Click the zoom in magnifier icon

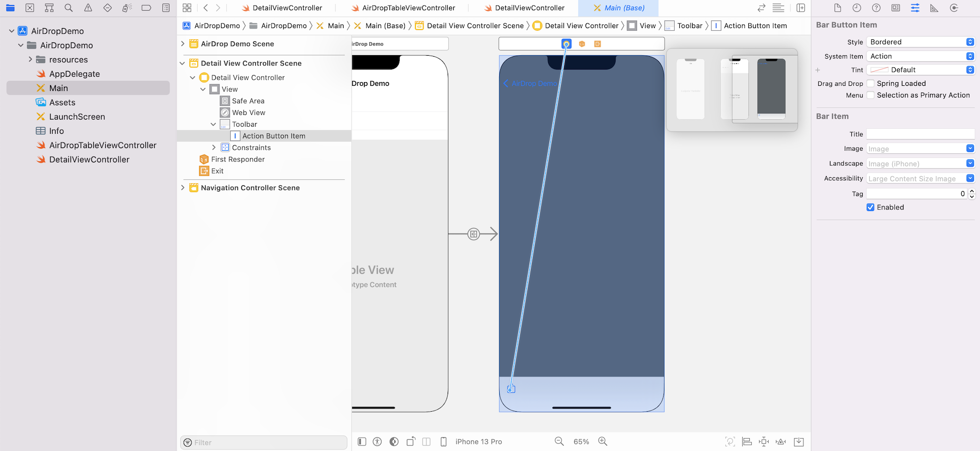(x=603, y=442)
